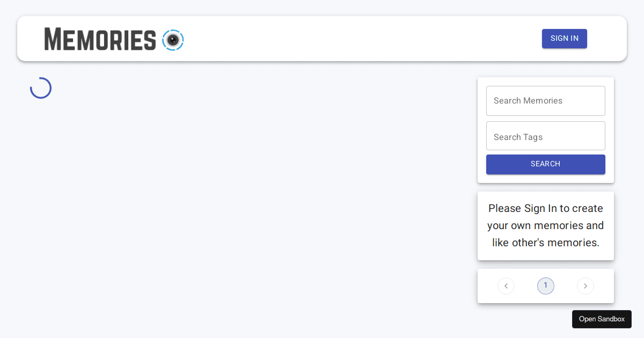Click the Sign In prompt message card
644x338 pixels.
click(545, 225)
